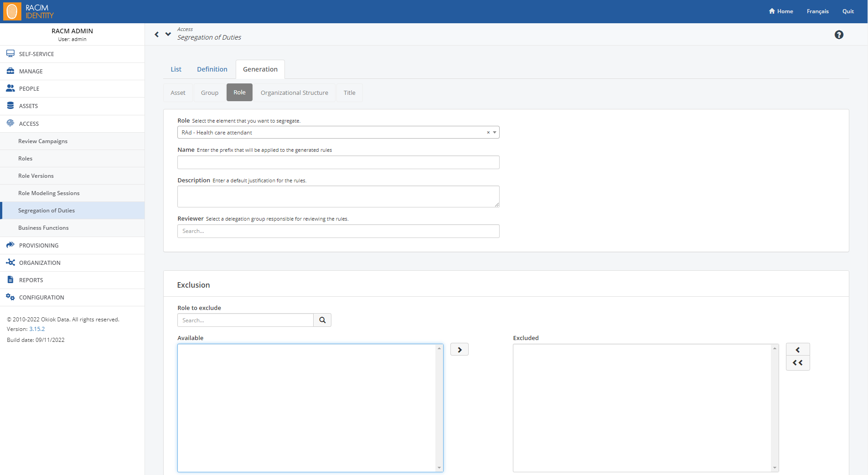Click Organization network icon
This screenshot has height=475, width=868.
click(10, 263)
